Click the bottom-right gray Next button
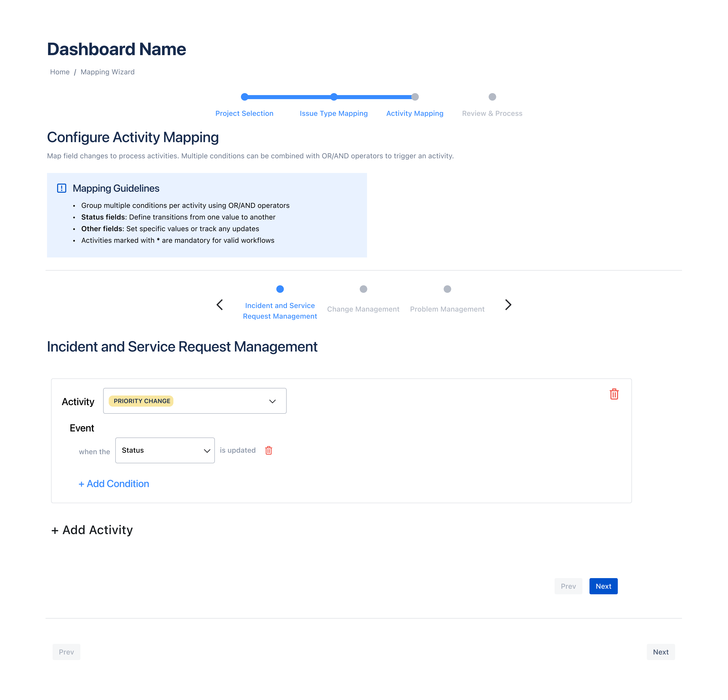The image size is (728, 700). click(661, 652)
